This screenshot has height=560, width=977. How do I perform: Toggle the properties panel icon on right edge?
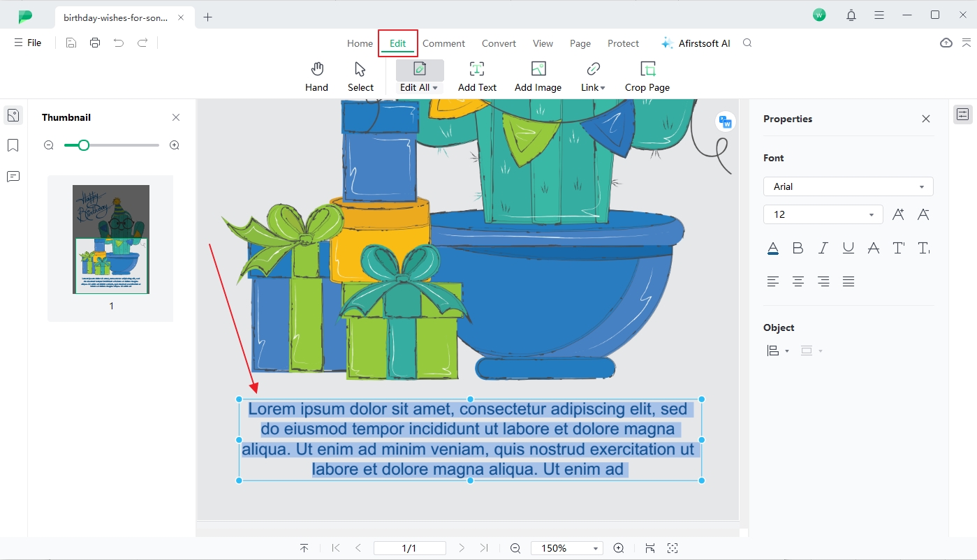coord(963,115)
